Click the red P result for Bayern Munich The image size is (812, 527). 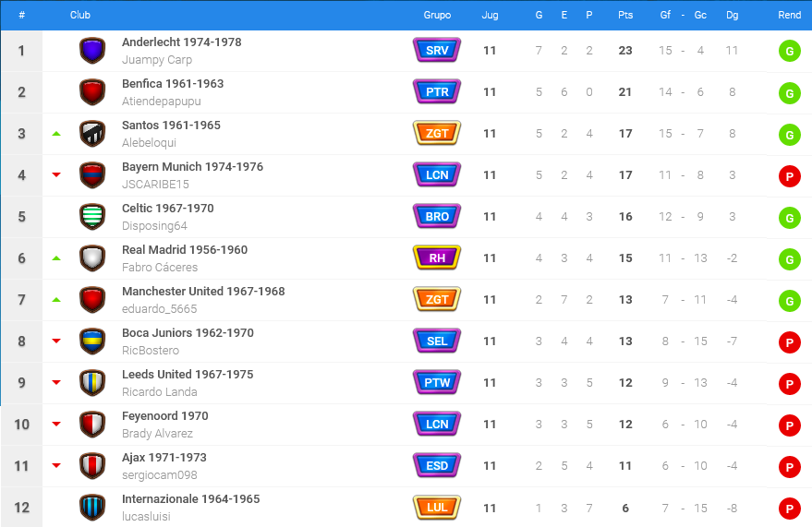(x=789, y=176)
